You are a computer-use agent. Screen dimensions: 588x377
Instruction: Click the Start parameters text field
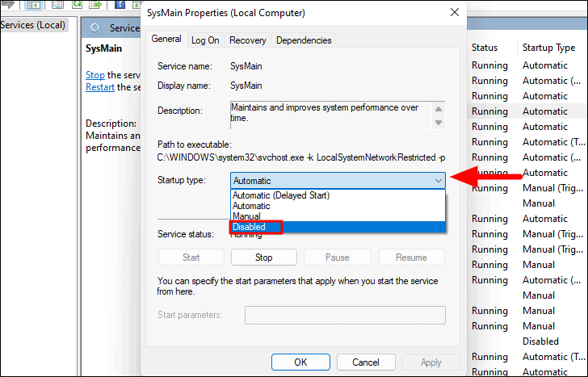click(345, 316)
